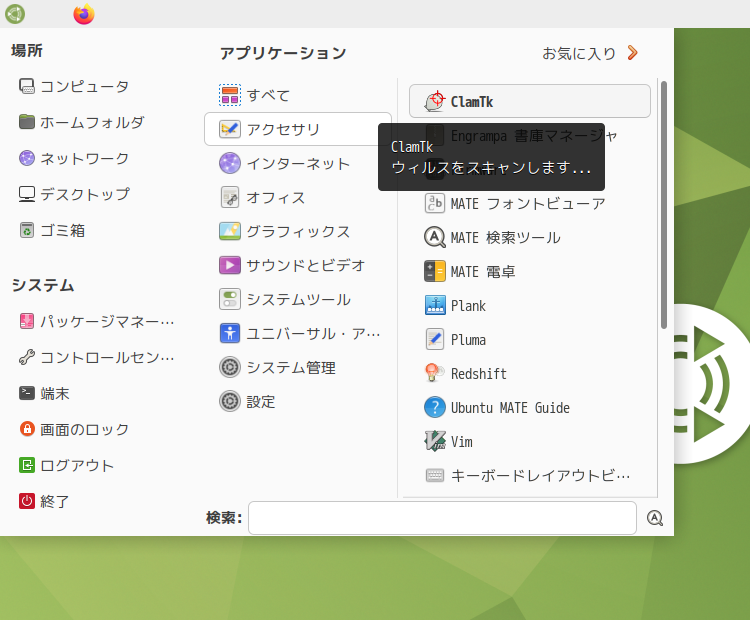Switch to お気に入り favorites view
This screenshot has width=750, height=620.
coord(579,53)
